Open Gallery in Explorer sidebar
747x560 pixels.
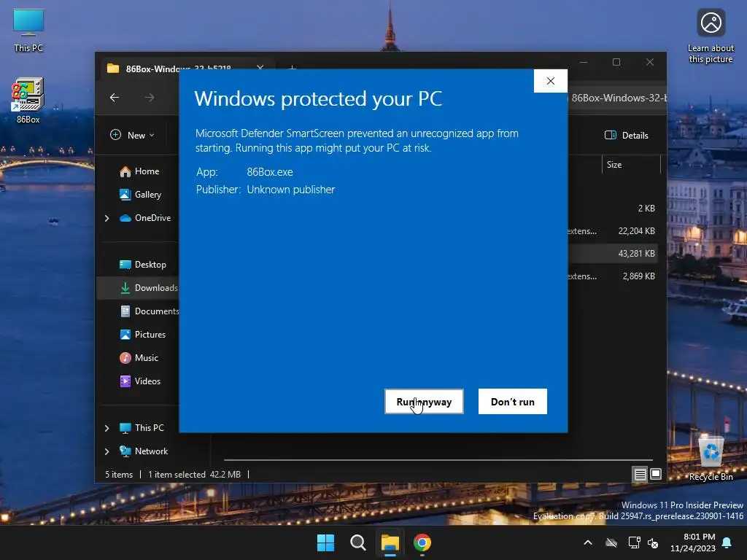click(x=141, y=194)
